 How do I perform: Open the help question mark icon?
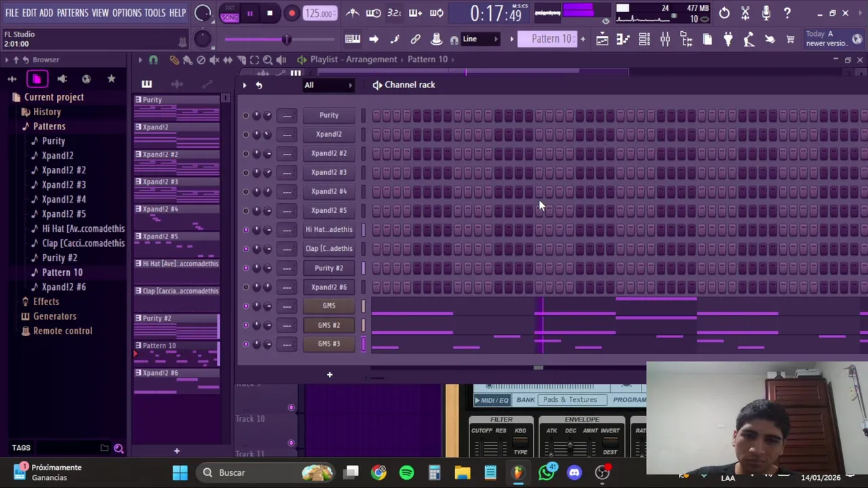click(787, 13)
